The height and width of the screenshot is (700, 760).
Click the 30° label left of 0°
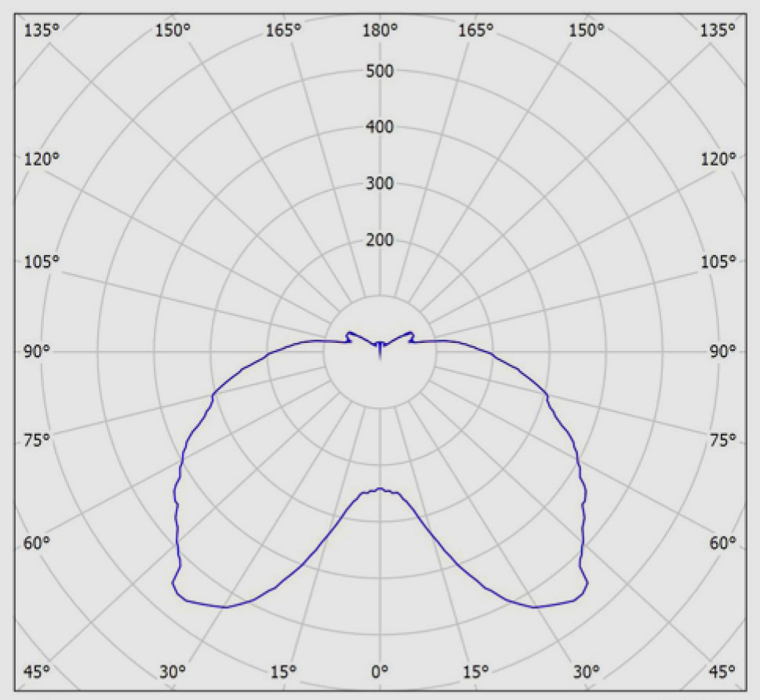click(x=173, y=672)
